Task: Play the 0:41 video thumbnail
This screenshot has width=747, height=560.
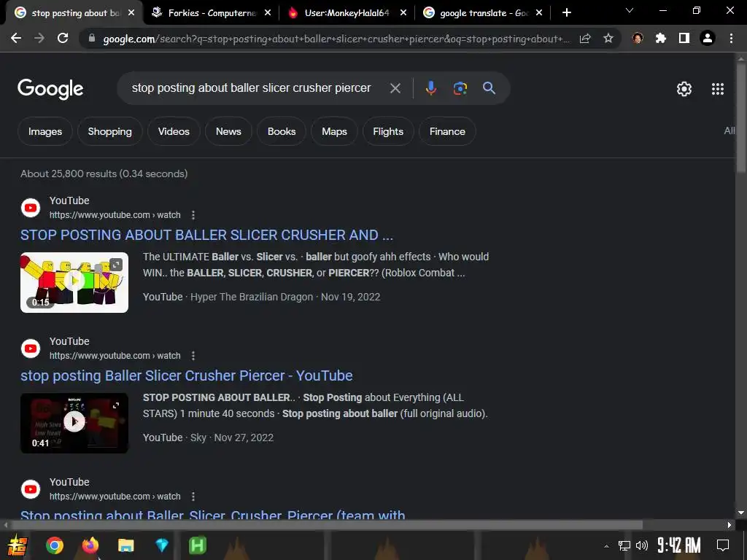Action: [74, 423]
